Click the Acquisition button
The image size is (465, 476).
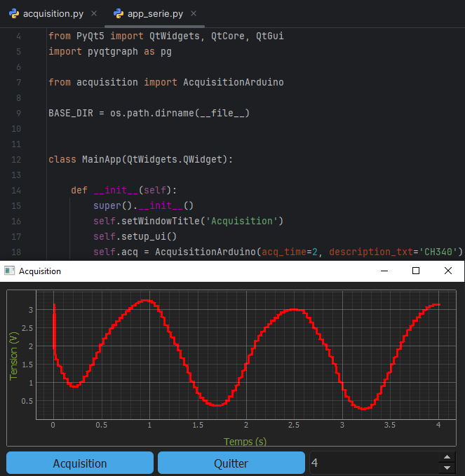point(80,463)
